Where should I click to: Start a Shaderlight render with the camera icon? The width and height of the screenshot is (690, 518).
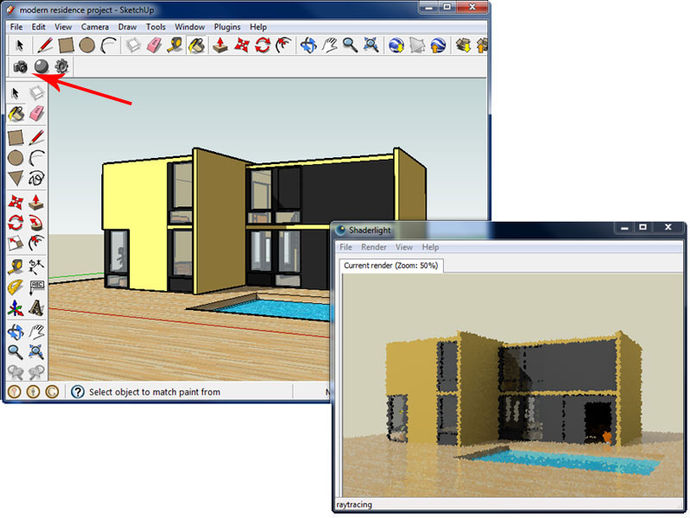click(x=20, y=67)
